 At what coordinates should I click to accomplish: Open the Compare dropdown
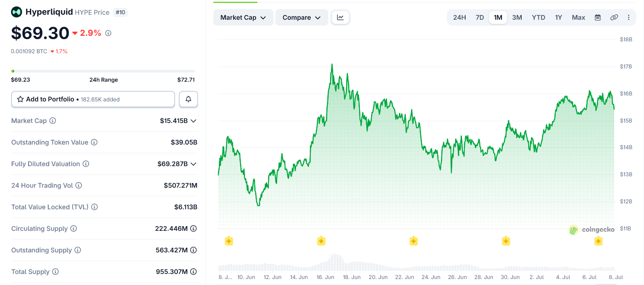tap(302, 17)
